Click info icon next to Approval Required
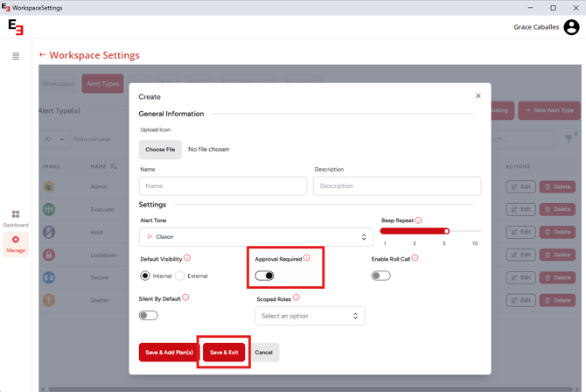 [307, 258]
